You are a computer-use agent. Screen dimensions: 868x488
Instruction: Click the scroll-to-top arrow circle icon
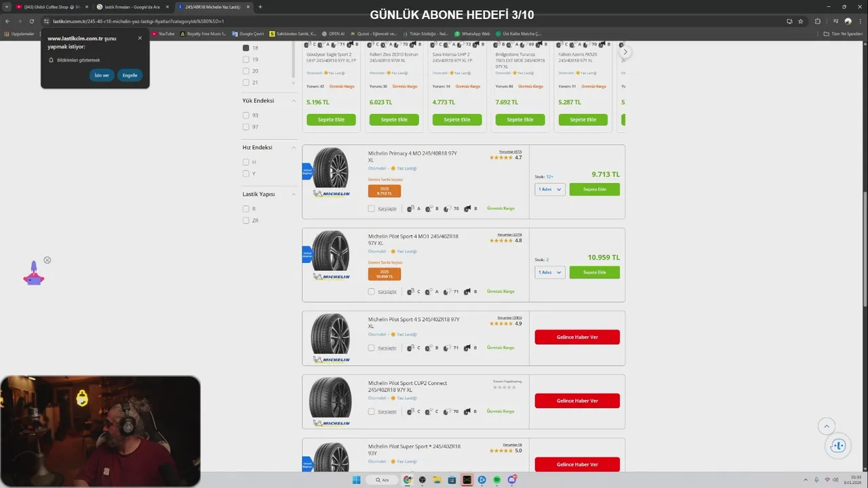[826, 426]
